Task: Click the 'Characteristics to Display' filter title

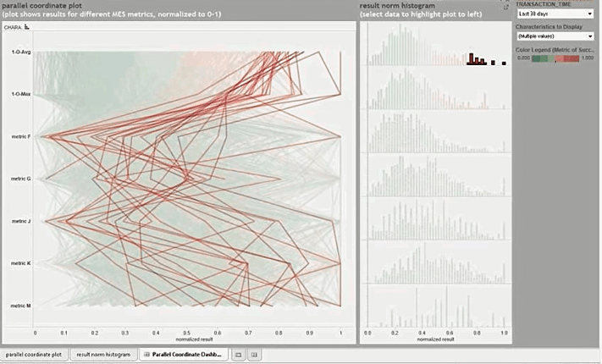Action: coord(549,27)
